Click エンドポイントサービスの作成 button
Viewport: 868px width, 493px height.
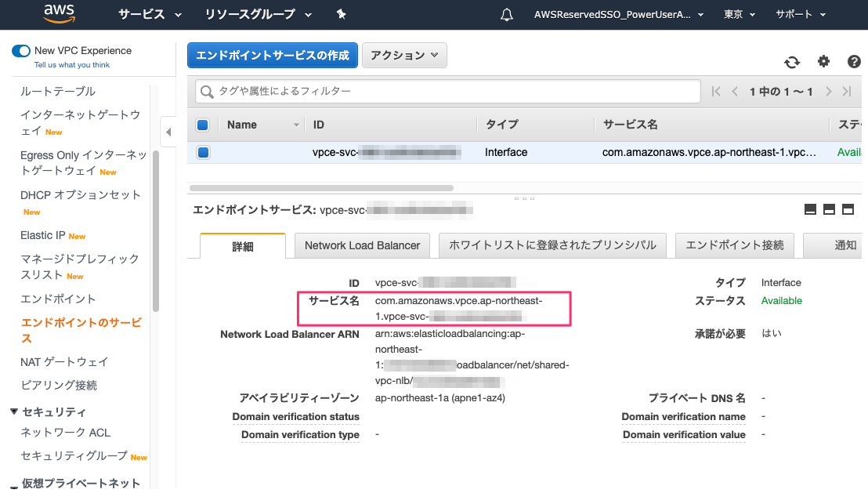click(x=273, y=56)
